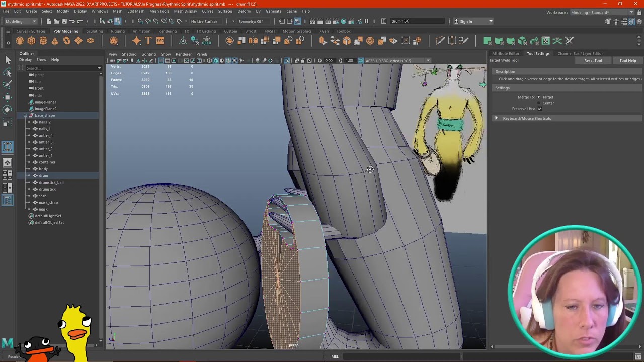Activate the Rotate tool
Viewport: 644px width, 362px height.
click(x=8, y=109)
